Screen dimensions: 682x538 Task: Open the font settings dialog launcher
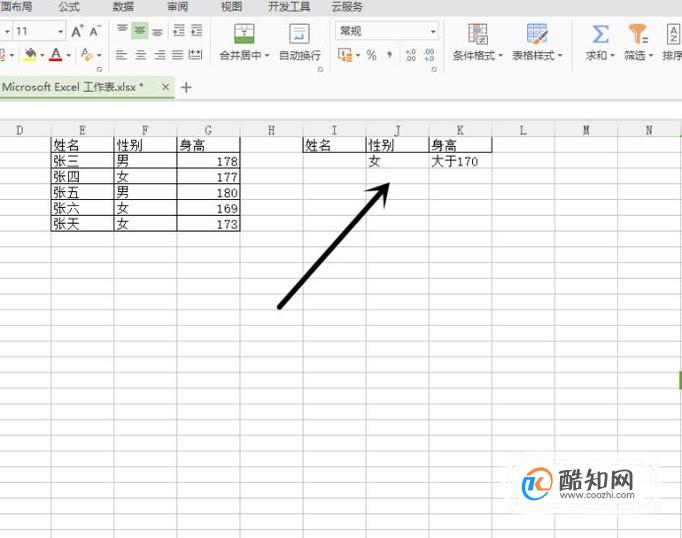click(x=99, y=70)
